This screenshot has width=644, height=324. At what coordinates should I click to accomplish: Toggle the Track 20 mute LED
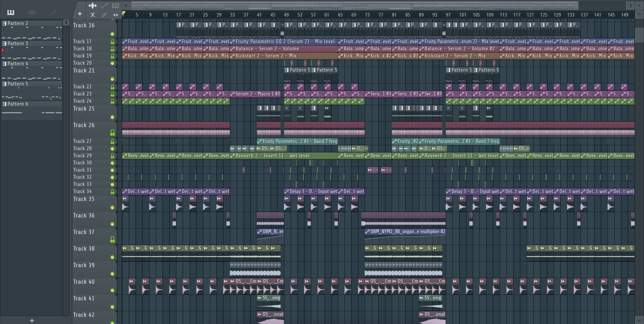pyautogui.click(x=112, y=63)
